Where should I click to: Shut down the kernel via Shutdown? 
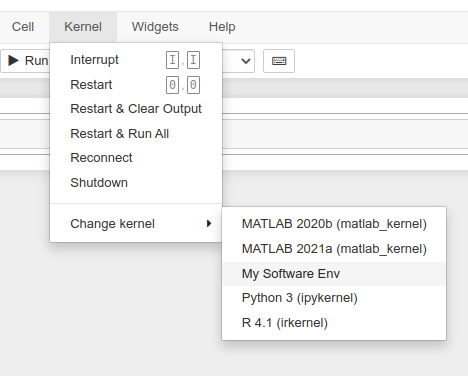pos(136,183)
